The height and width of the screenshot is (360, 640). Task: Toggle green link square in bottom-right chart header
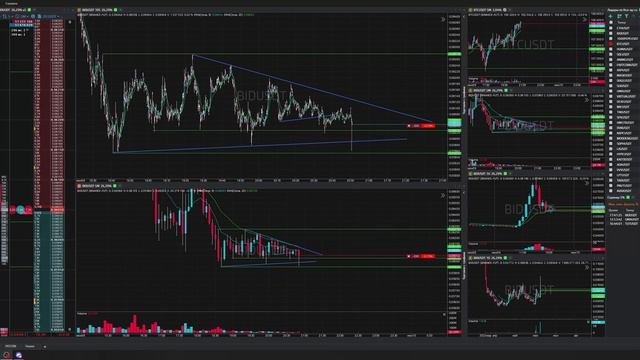pos(505,258)
